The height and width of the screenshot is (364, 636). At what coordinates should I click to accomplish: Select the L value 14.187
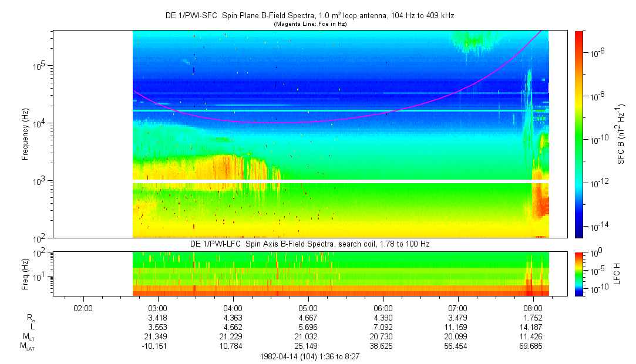tap(533, 326)
